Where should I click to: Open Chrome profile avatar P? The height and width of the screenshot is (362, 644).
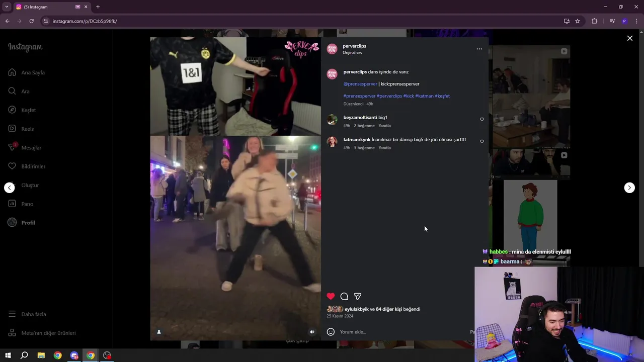coord(624,21)
